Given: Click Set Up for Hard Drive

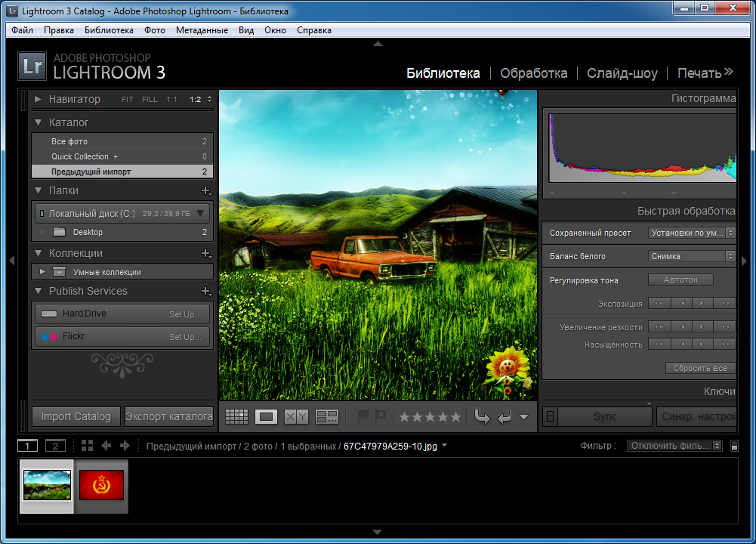Looking at the screenshot, I should (x=185, y=314).
